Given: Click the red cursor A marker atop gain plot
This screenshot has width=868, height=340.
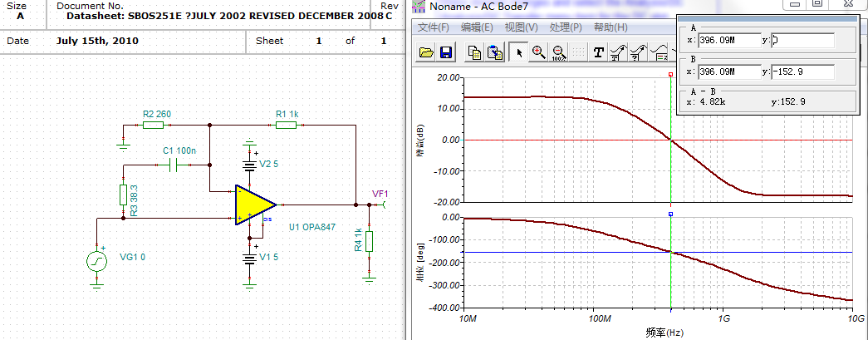Looking at the screenshot, I should pos(670,74).
